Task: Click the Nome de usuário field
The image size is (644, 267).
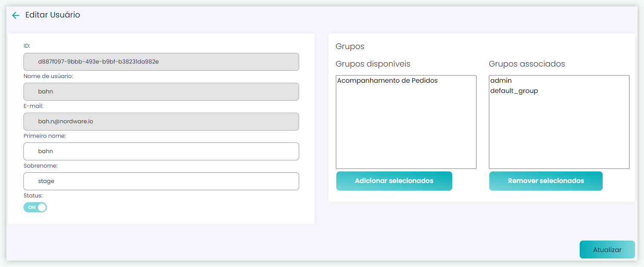Action: coord(161,92)
